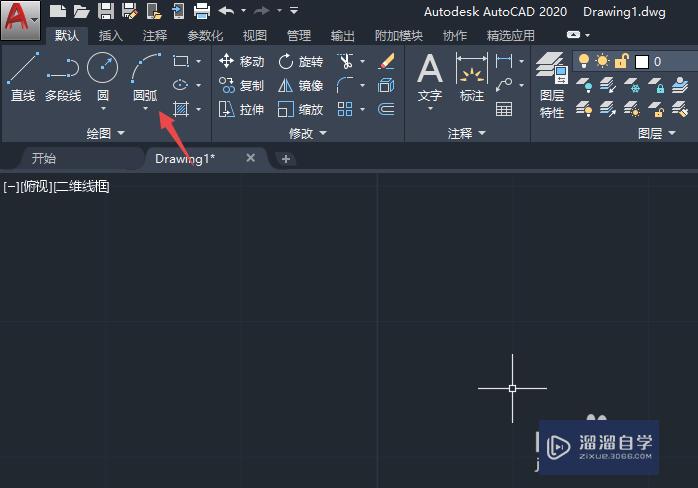Expand the 图层 panel dropdown
698x488 pixels.
657,133
